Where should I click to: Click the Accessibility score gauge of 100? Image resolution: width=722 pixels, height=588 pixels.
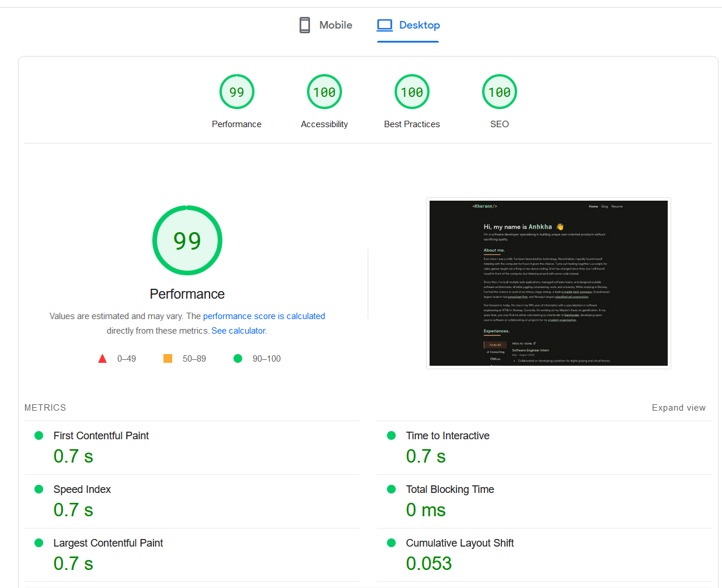pyautogui.click(x=324, y=92)
